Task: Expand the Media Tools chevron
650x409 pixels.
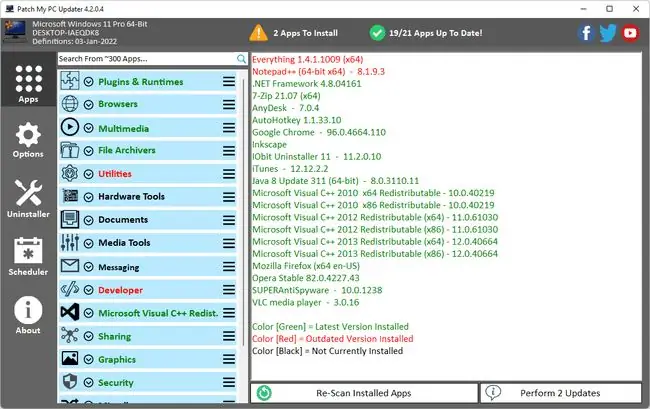Action: point(88,244)
